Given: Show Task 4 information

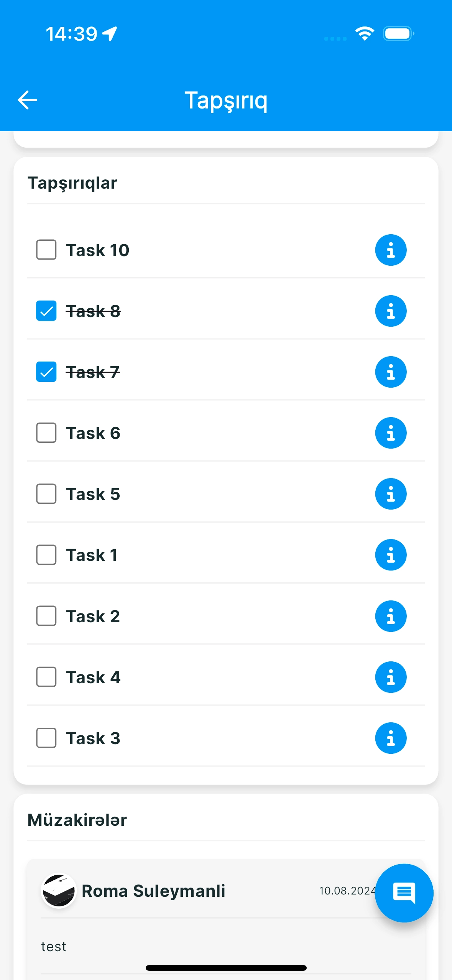Looking at the screenshot, I should pyautogui.click(x=390, y=677).
